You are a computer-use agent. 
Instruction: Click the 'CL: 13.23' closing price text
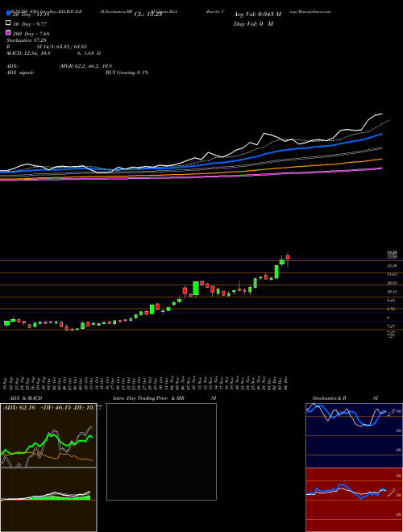point(148,15)
